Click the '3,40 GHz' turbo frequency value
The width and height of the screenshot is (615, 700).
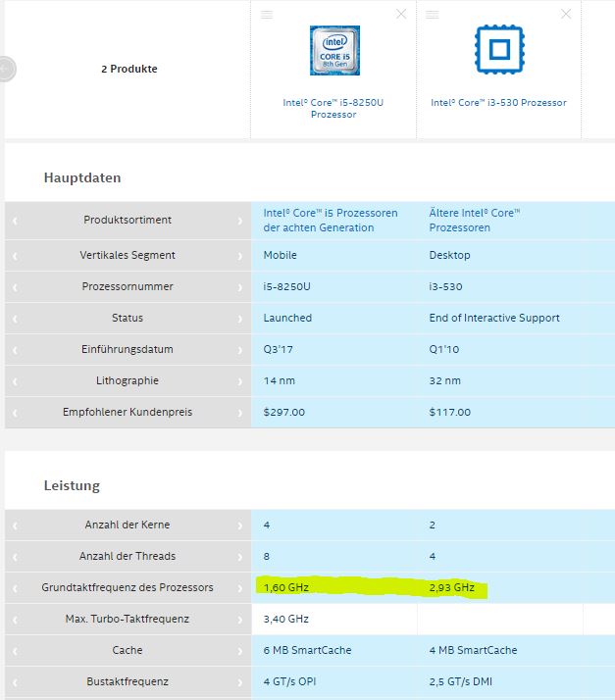coord(285,619)
